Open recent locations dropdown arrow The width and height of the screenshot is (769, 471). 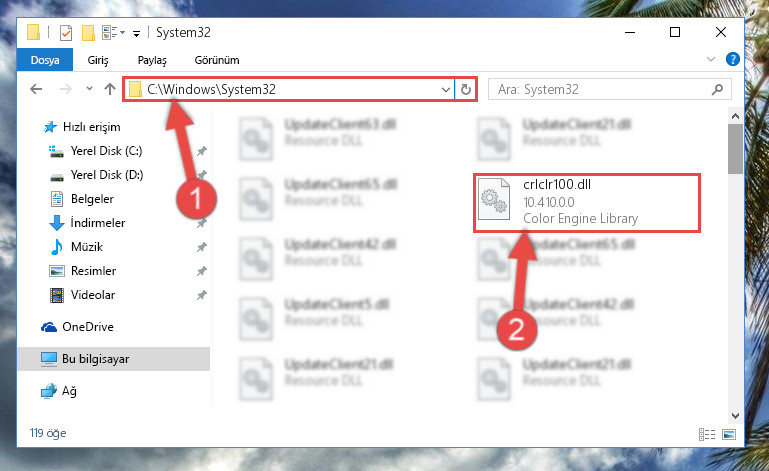click(x=89, y=89)
